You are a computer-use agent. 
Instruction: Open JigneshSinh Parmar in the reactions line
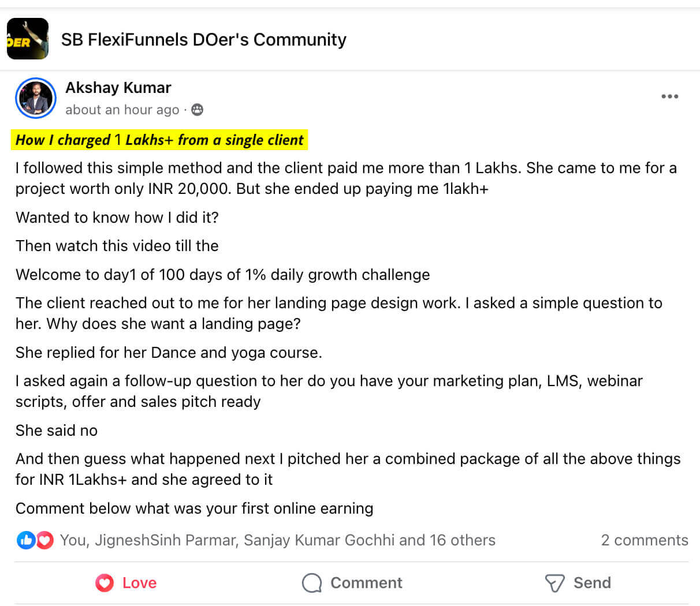pyautogui.click(x=165, y=540)
